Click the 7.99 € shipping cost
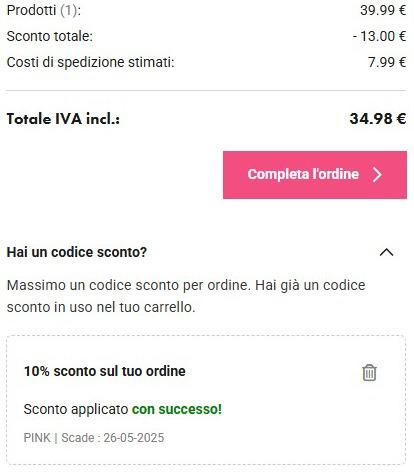 387,62
